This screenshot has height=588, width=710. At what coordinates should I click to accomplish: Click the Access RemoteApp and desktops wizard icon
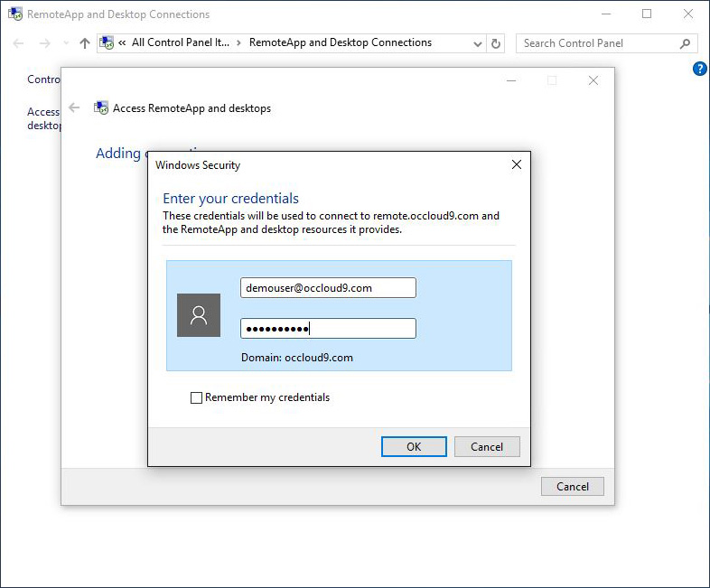tap(101, 107)
